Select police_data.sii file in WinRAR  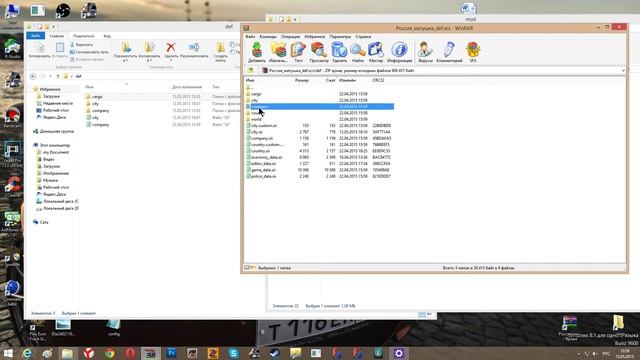263,176
